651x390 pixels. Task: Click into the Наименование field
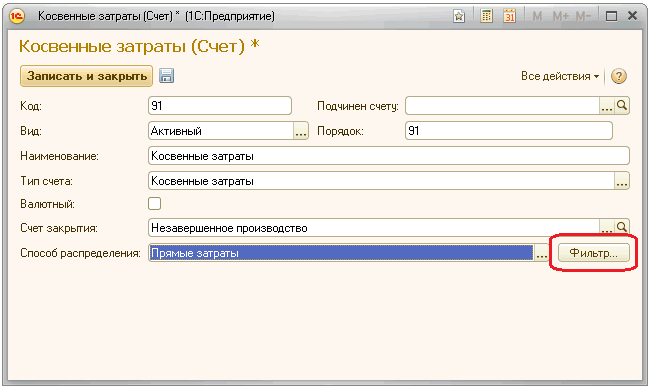[389, 156]
